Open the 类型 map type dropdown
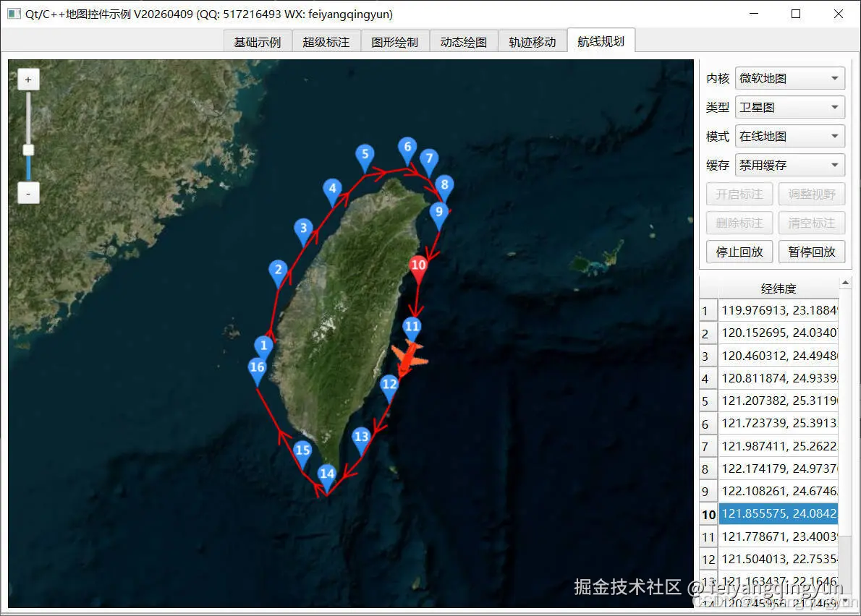Viewport: 861px width, 616px height. [789, 108]
